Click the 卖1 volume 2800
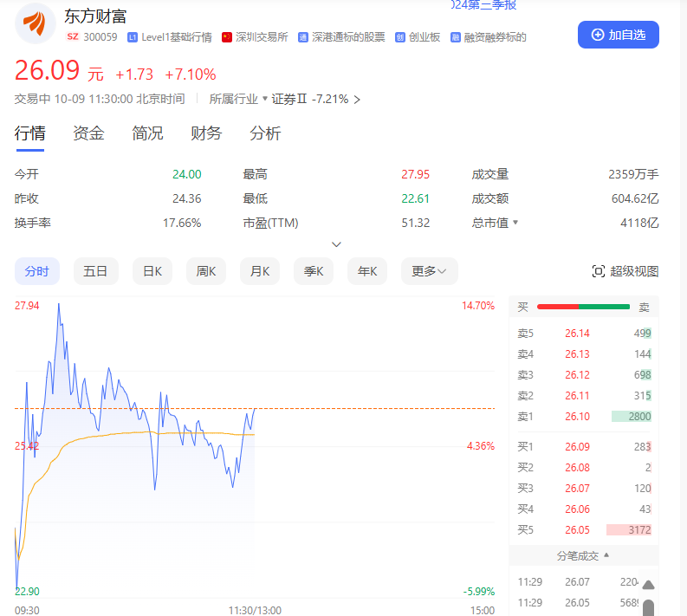This screenshot has height=616, width=687. click(x=639, y=417)
